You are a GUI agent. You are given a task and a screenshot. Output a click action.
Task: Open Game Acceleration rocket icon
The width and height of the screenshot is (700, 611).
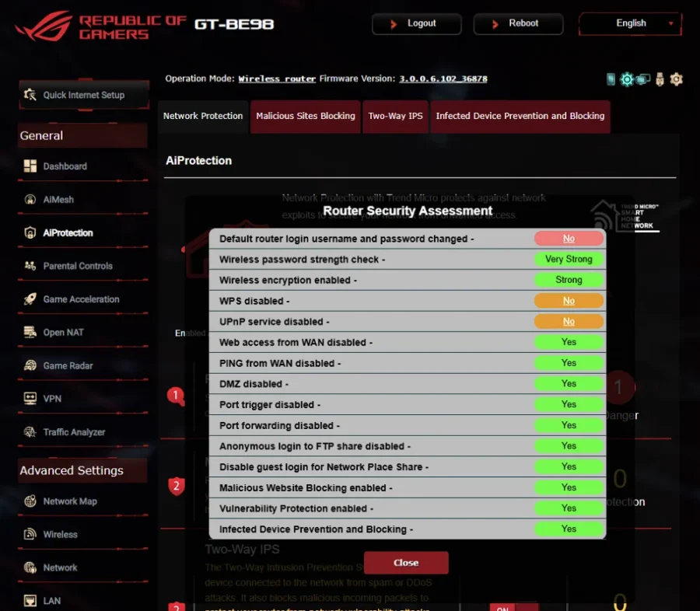(30, 299)
